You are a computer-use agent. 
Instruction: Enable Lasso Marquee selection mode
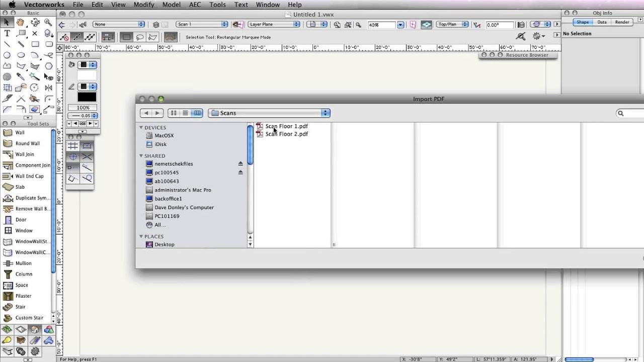139,37
